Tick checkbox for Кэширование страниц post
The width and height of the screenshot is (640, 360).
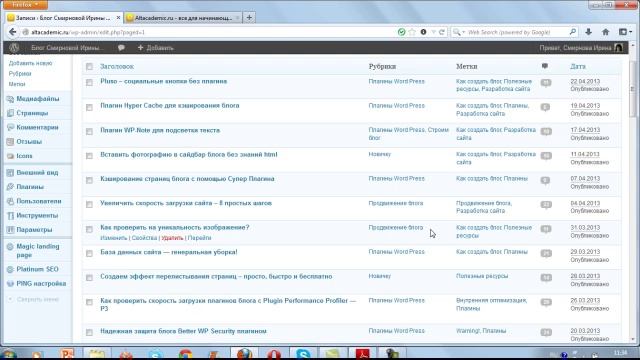tap(89, 180)
